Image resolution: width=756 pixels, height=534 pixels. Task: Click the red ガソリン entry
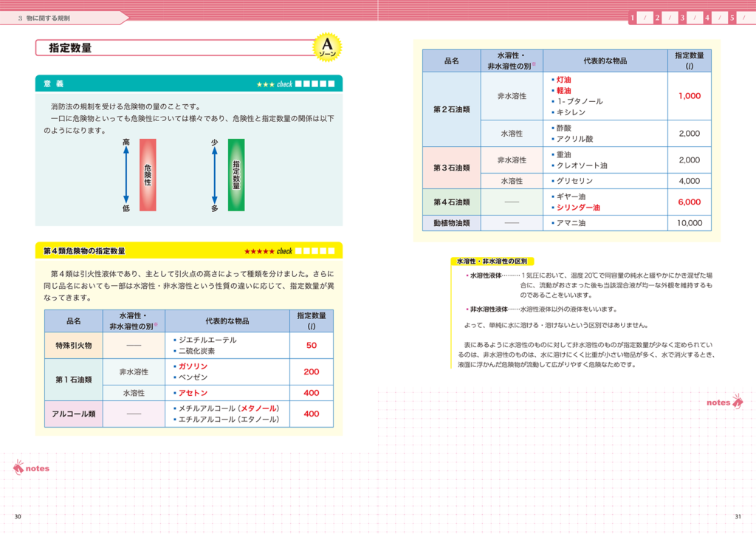click(x=193, y=366)
